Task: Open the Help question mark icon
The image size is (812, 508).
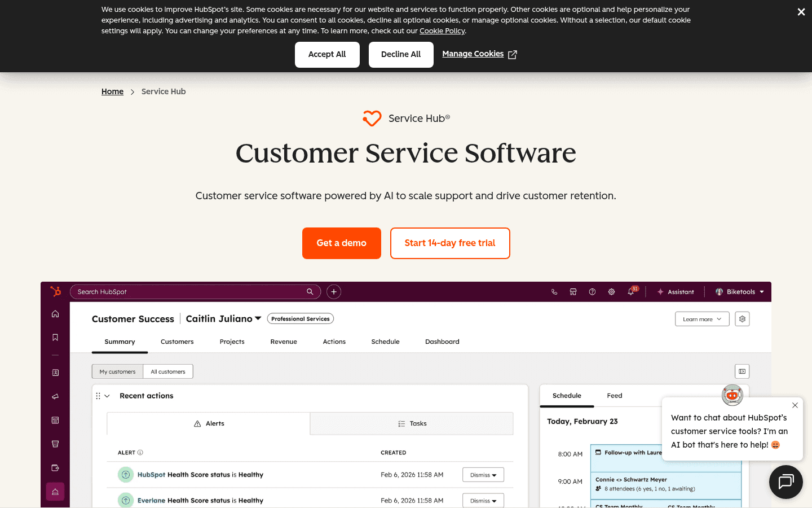Action: click(592, 292)
